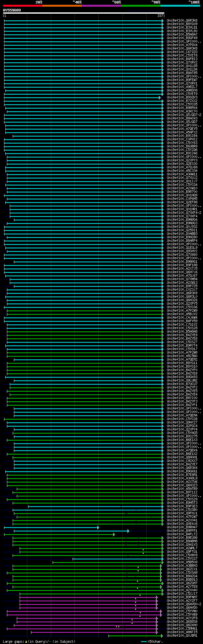This screenshot has height=644, width=203.
Task: Open the UniRef100_A5BJV2 hit link
Action: tap(182, 314)
